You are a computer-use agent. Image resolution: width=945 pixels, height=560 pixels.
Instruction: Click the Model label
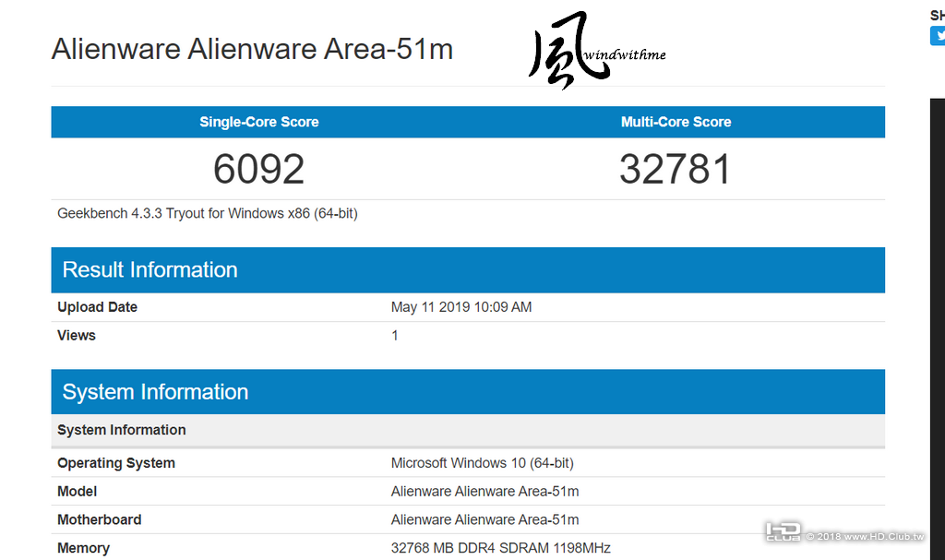78,492
